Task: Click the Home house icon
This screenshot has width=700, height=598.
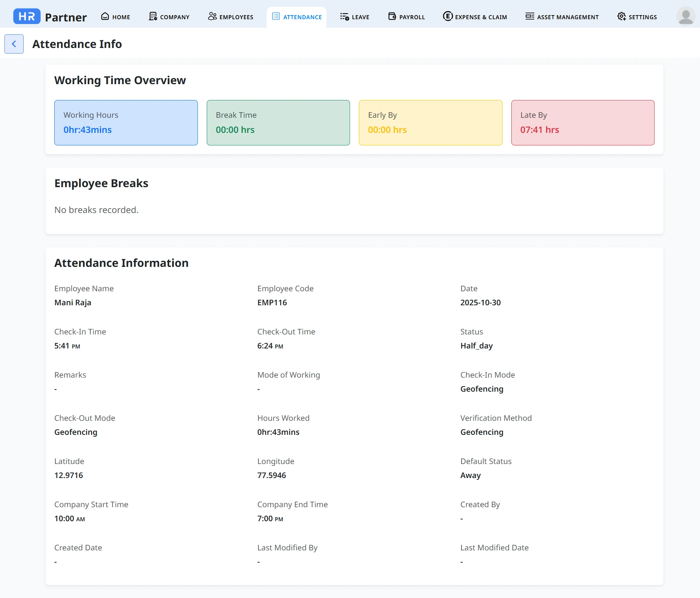Action: point(105,17)
